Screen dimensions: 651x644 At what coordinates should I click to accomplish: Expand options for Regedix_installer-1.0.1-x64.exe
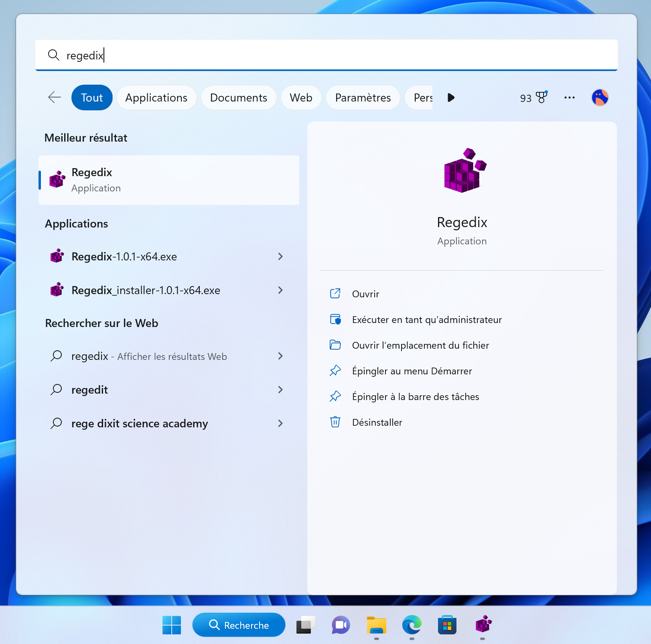tap(280, 290)
